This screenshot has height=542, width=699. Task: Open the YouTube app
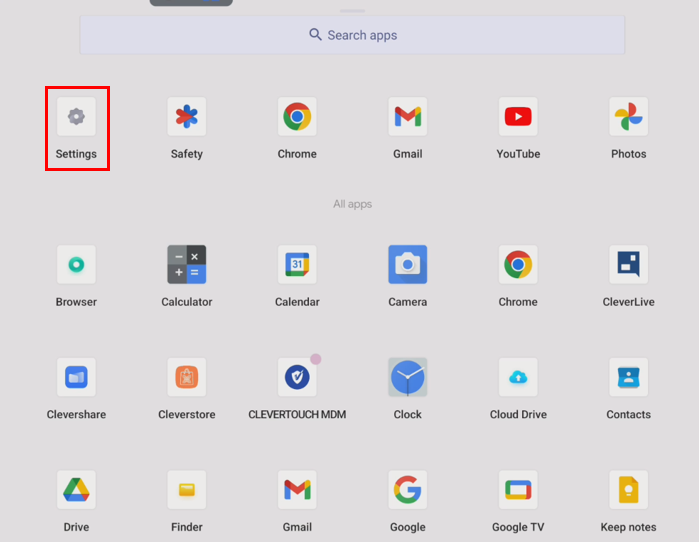(518, 117)
